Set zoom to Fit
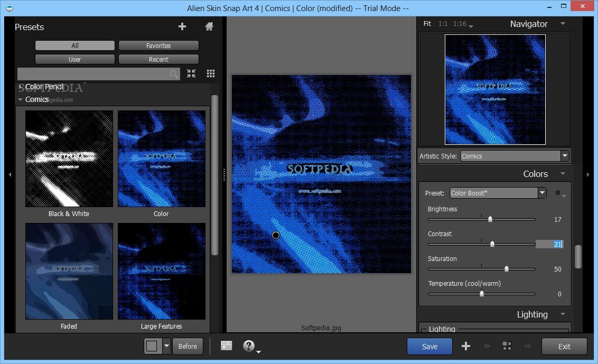 coord(427,24)
